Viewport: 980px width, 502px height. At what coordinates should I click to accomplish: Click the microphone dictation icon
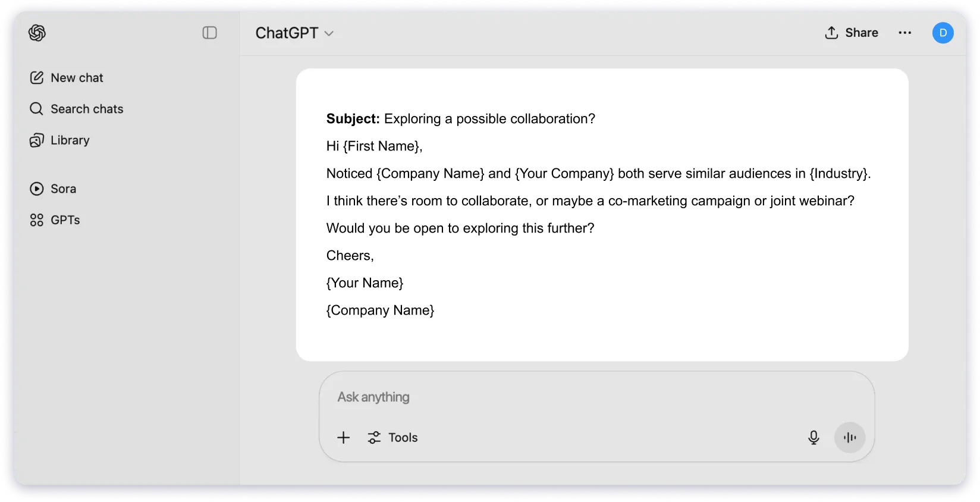[x=813, y=437]
